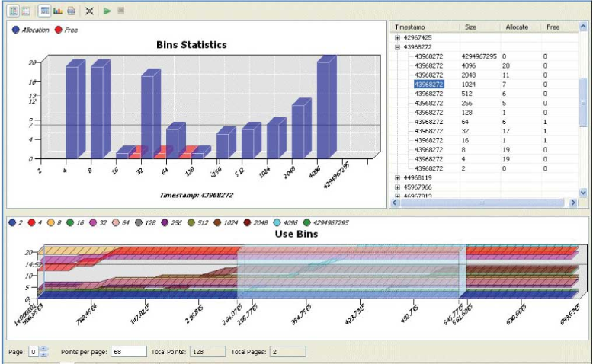593x364 pixels.
Task: Expand the 45967966 timestamp node
Action: click(397, 187)
